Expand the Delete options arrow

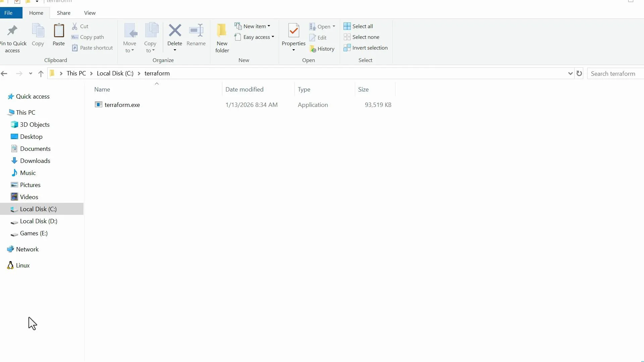(x=175, y=50)
